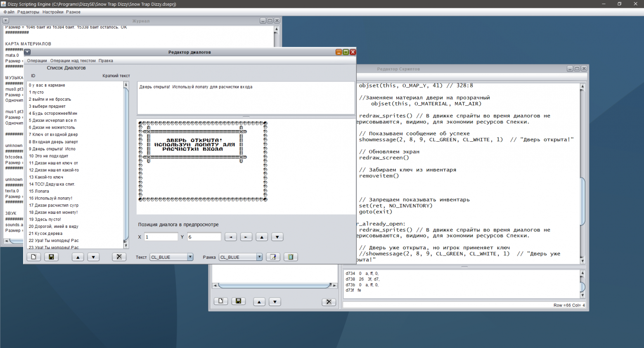
Task: Click the dialog text editing area
Action: (246, 98)
